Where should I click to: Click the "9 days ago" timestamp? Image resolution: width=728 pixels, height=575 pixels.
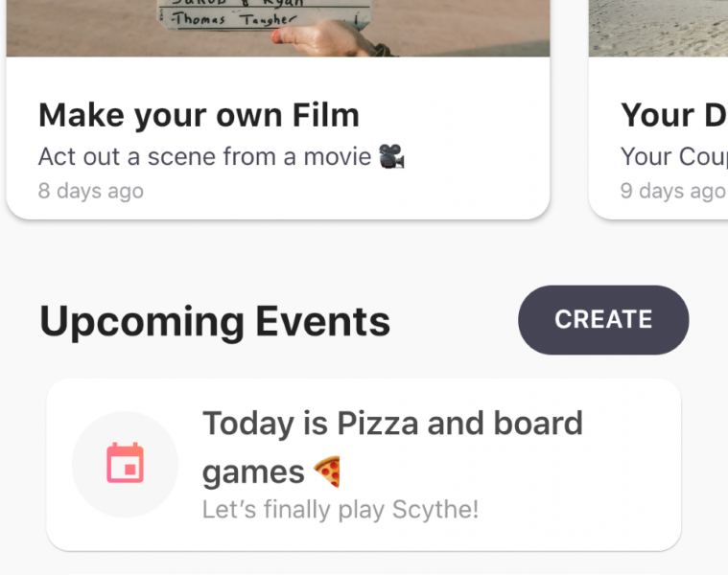(672, 191)
